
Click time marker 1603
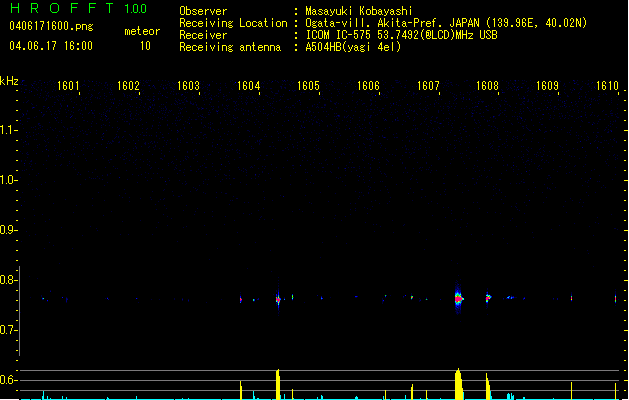pyautogui.click(x=188, y=86)
